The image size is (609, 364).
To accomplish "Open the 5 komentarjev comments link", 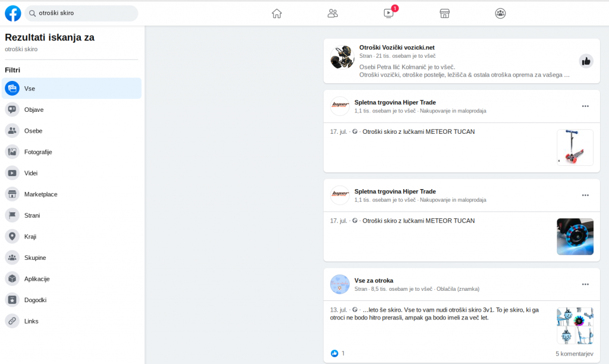I will [x=574, y=353].
